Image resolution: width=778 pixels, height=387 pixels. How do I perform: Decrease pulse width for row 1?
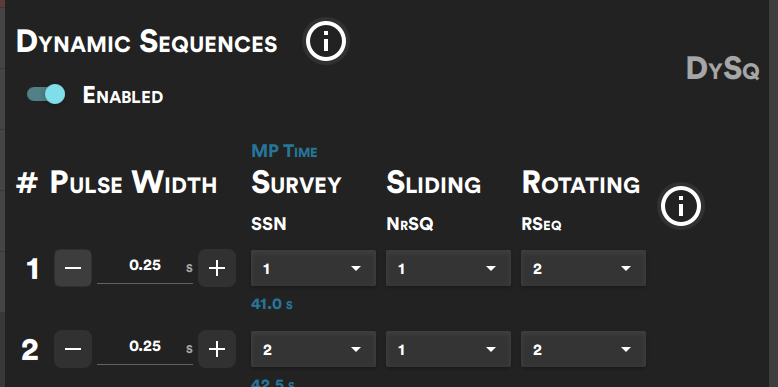73,268
